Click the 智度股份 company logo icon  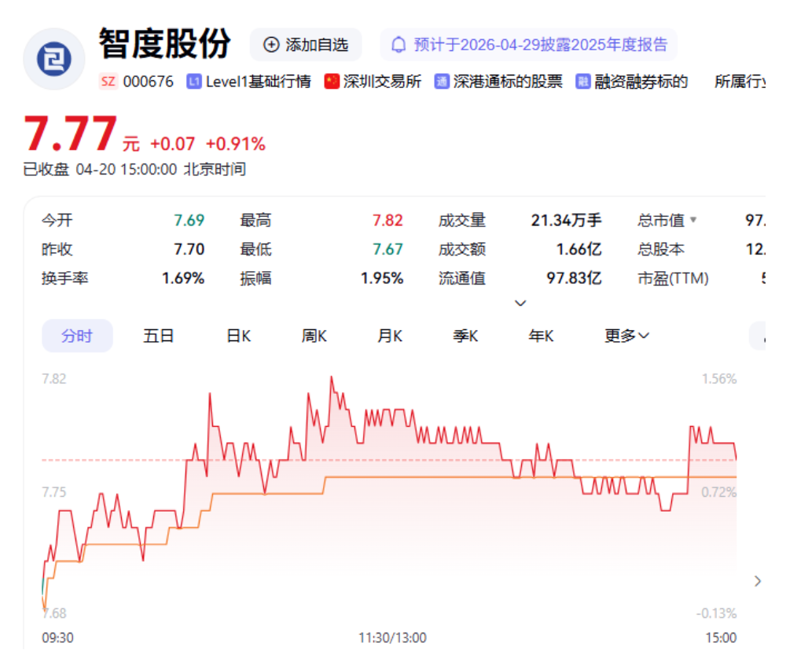click(54, 59)
